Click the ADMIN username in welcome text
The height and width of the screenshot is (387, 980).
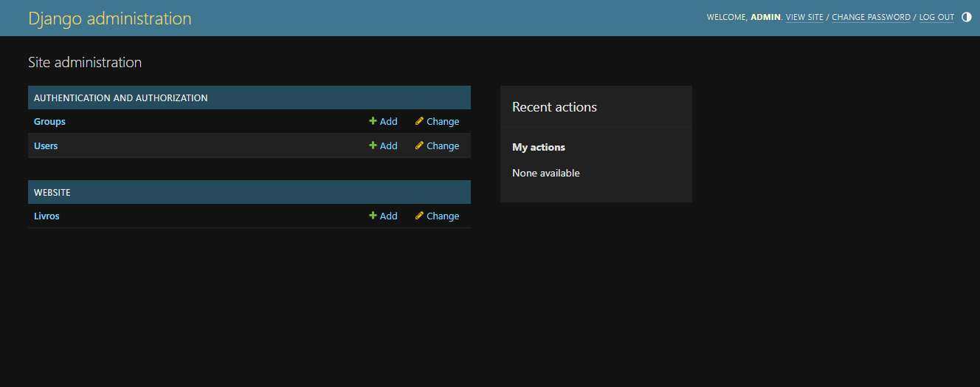coord(765,17)
